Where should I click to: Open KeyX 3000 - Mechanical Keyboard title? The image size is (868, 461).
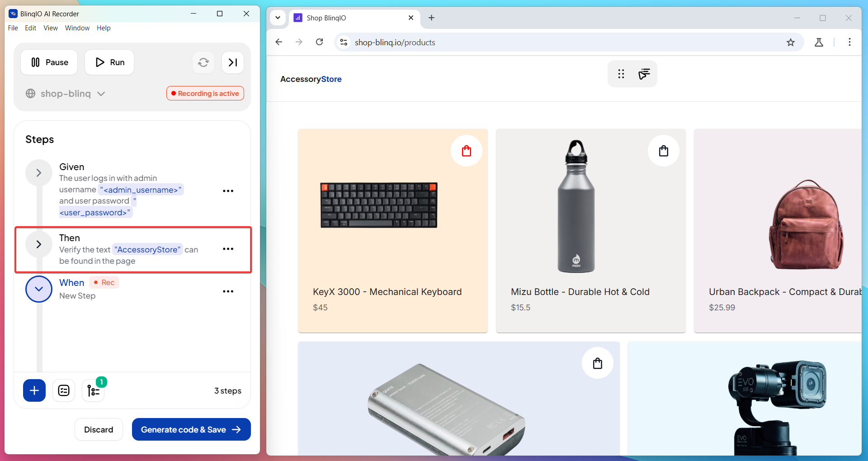coord(387,292)
